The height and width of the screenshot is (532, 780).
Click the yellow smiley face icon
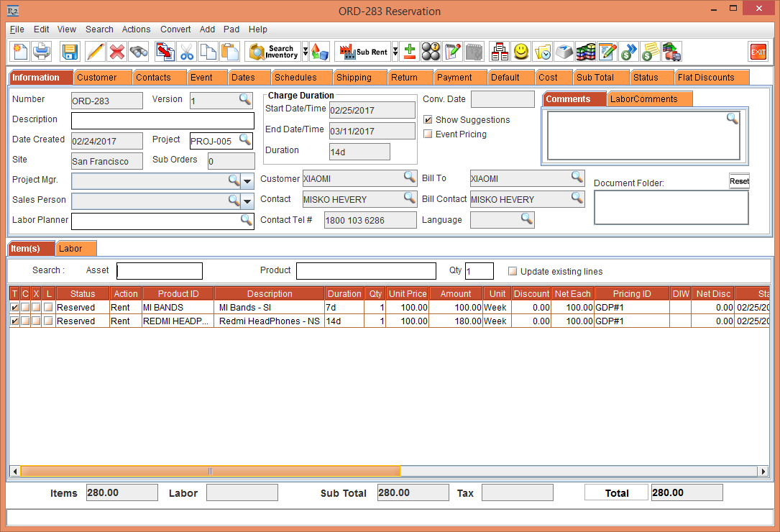pyautogui.click(x=521, y=52)
